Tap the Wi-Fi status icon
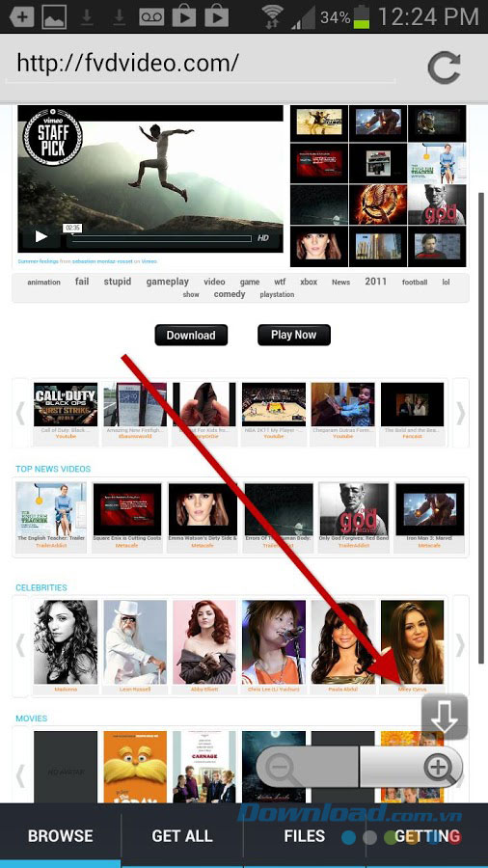 [x=272, y=16]
